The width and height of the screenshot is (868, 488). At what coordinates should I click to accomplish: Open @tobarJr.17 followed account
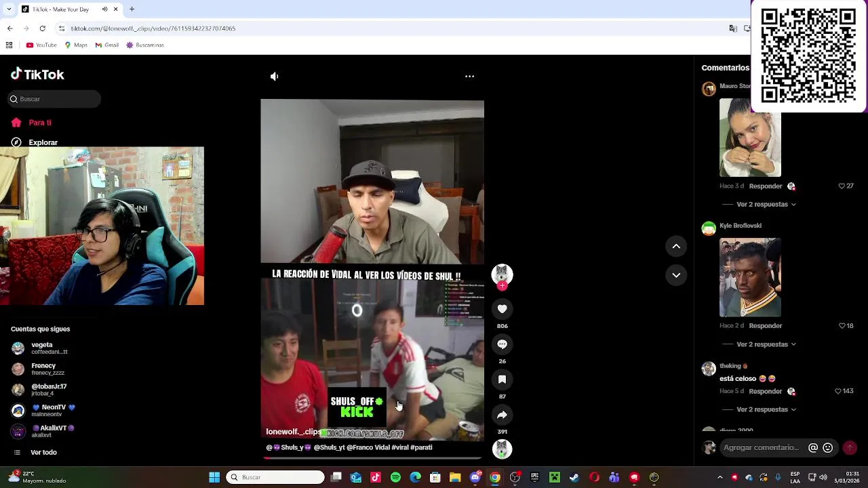[41, 390]
